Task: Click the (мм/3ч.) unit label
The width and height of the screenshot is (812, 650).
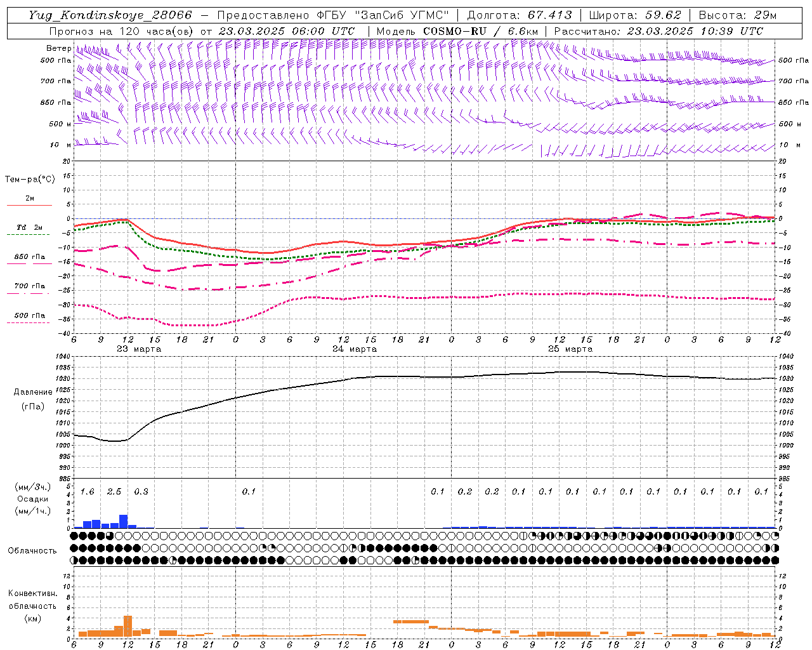Action: (x=32, y=487)
